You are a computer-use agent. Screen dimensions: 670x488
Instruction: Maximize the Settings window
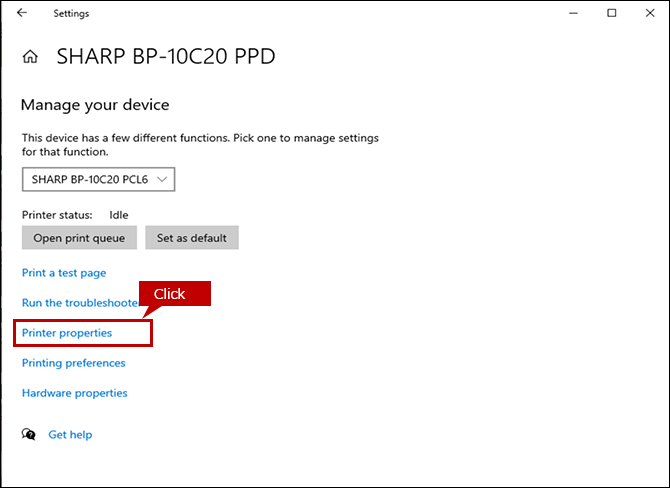[x=612, y=13]
